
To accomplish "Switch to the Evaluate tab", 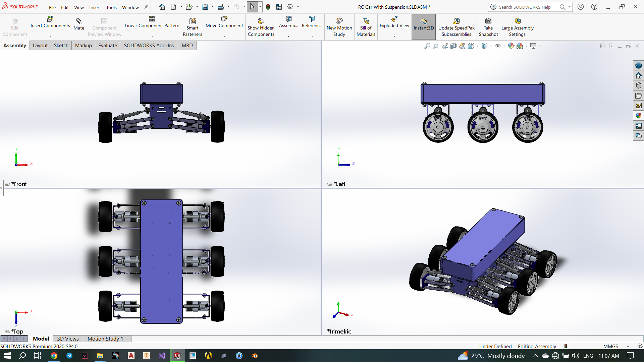I will [x=107, y=46].
